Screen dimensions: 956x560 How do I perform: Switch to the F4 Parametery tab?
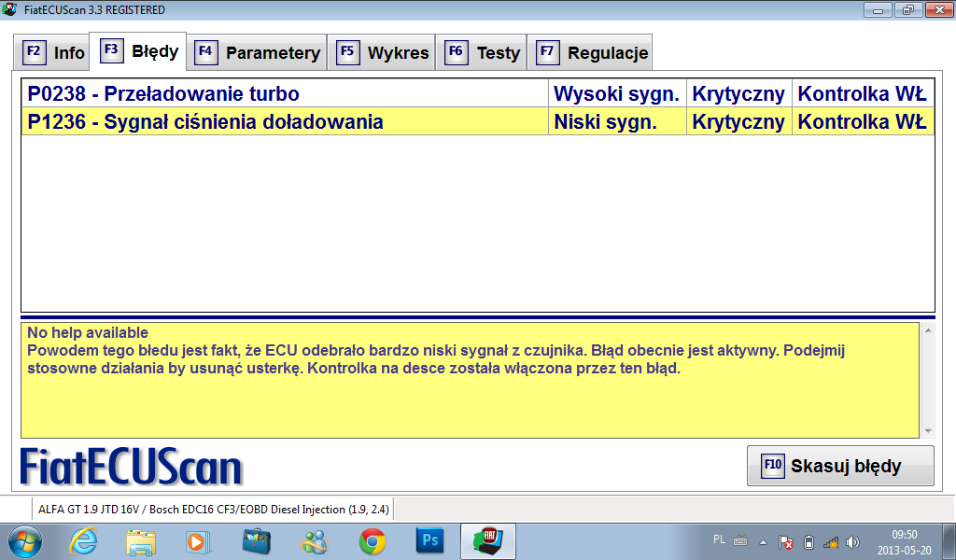(x=257, y=52)
